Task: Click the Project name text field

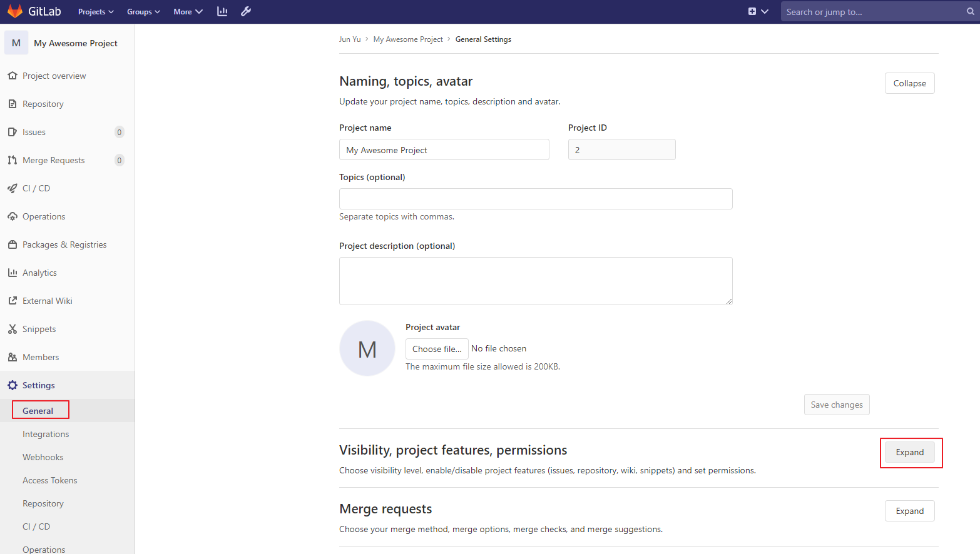Action: (444, 150)
